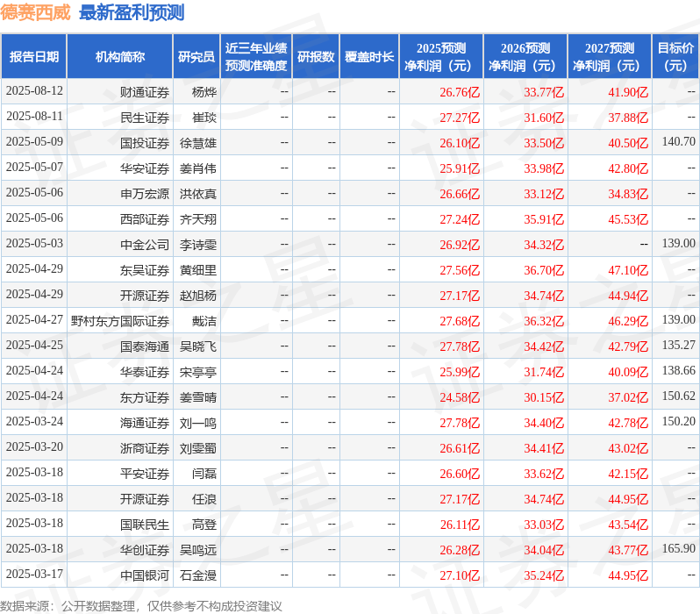The height and width of the screenshot is (614, 700).
Task: Click the 德赛西威 stock name in the title
Action: click(x=36, y=12)
